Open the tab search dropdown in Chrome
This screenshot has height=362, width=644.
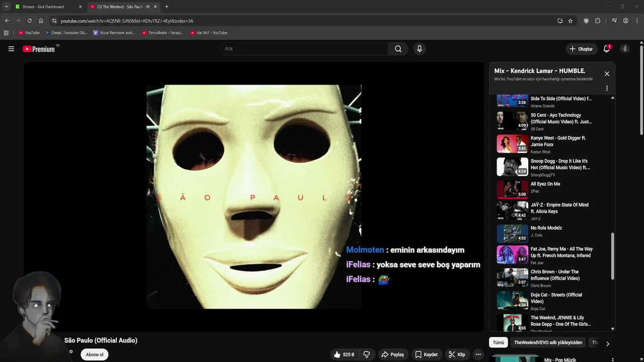click(x=7, y=7)
